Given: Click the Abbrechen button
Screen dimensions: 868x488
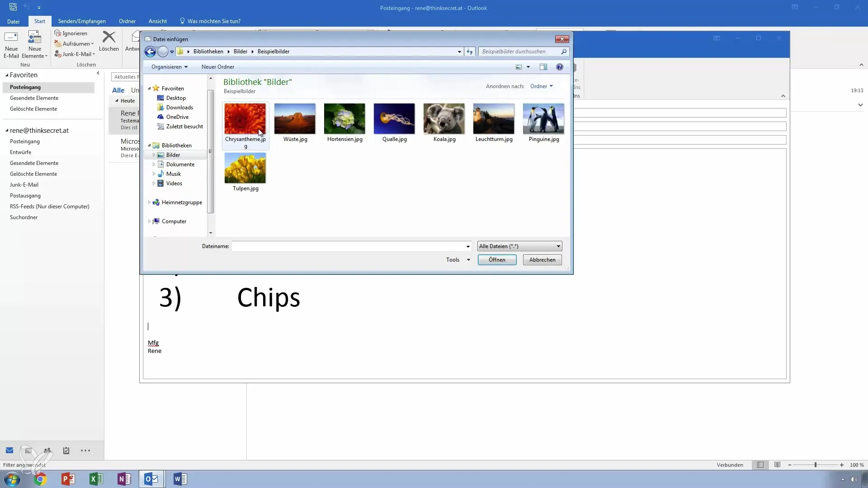Looking at the screenshot, I should (542, 260).
